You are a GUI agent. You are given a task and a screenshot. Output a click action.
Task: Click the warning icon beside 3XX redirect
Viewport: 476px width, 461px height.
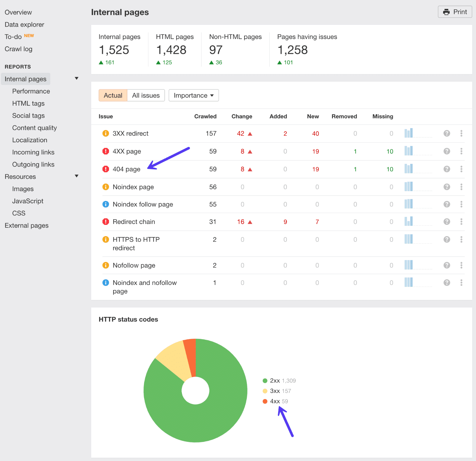coord(106,133)
